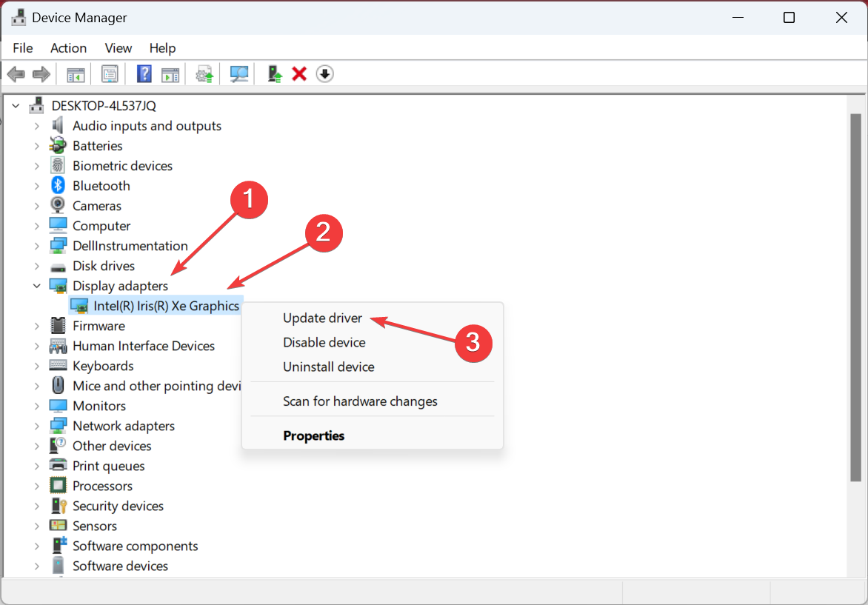Click the Biometric devices fingerprint icon

coord(58,165)
